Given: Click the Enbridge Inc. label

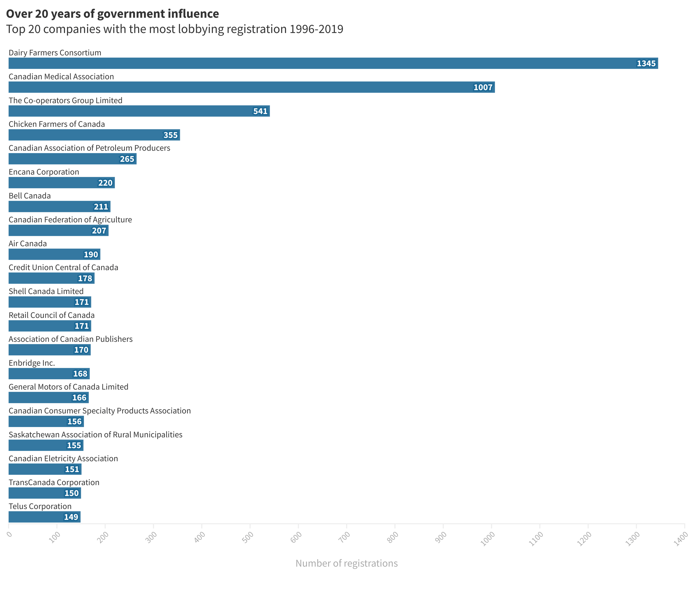Looking at the screenshot, I should pyautogui.click(x=32, y=363).
